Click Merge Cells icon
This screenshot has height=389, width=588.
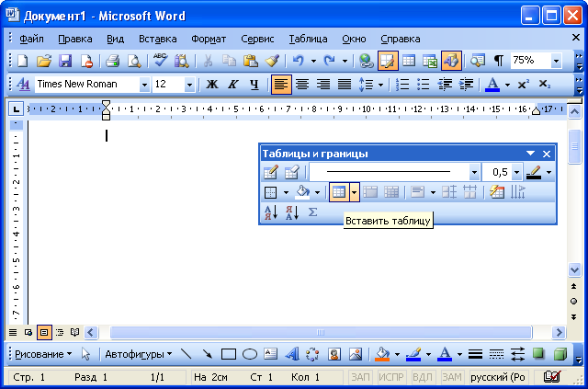(370, 192)
